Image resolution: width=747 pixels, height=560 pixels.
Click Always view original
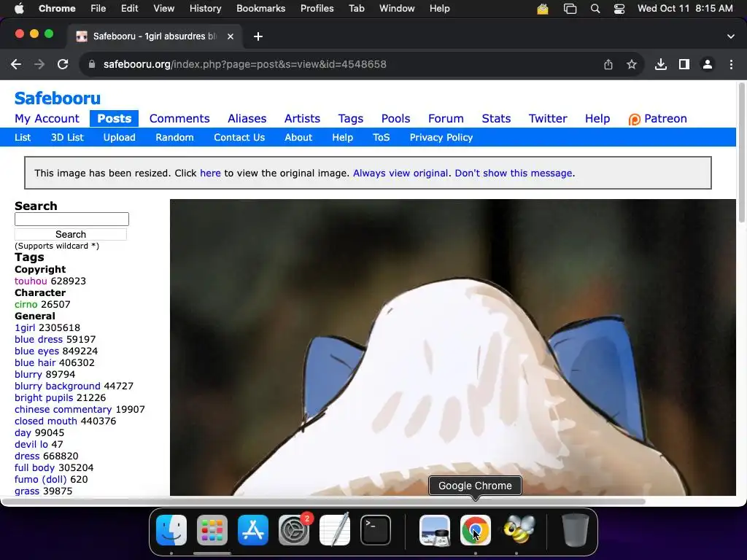[400, 174]
